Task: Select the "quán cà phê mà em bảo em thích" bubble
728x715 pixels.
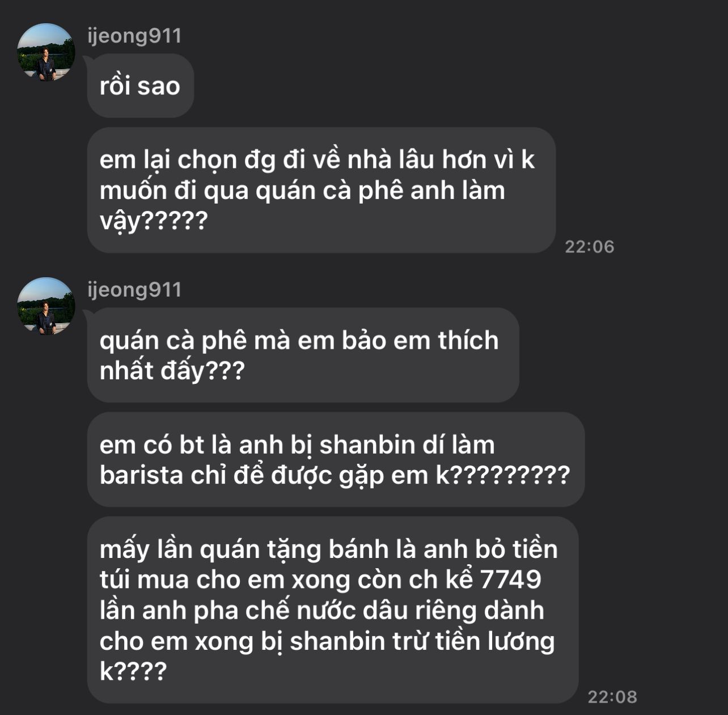Action: click(x=303, y=355)
